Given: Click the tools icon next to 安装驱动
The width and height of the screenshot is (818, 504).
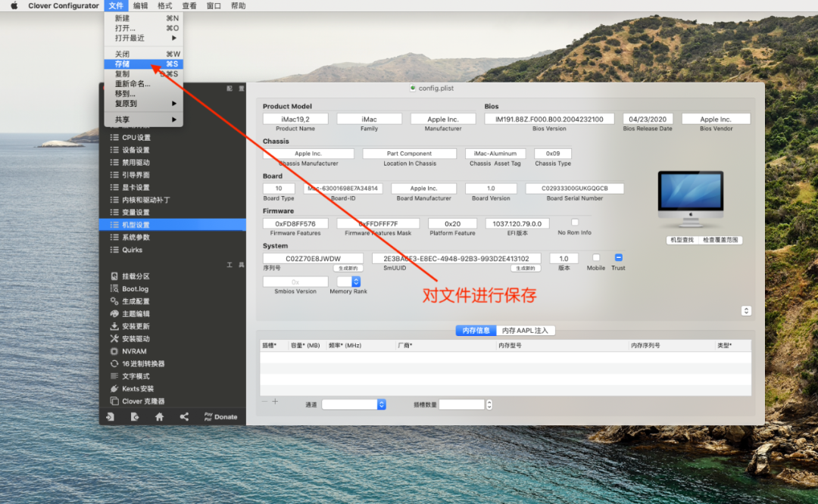Looking at the screenshot, I should coord(114,339).
